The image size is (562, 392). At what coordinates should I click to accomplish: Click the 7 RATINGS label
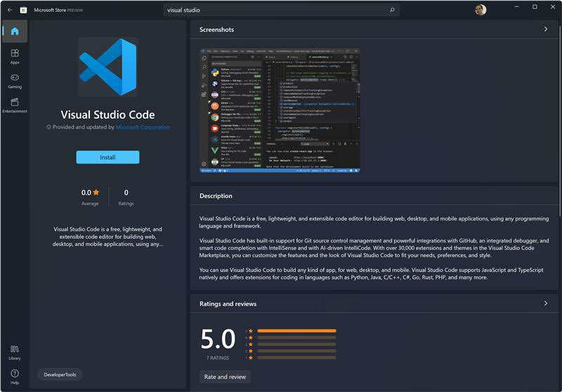point(218,358)
